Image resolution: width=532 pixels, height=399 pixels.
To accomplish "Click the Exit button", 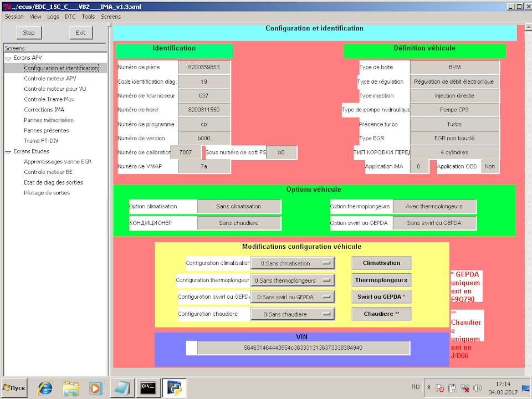I will pyautogui.click(x=81, y=33).
